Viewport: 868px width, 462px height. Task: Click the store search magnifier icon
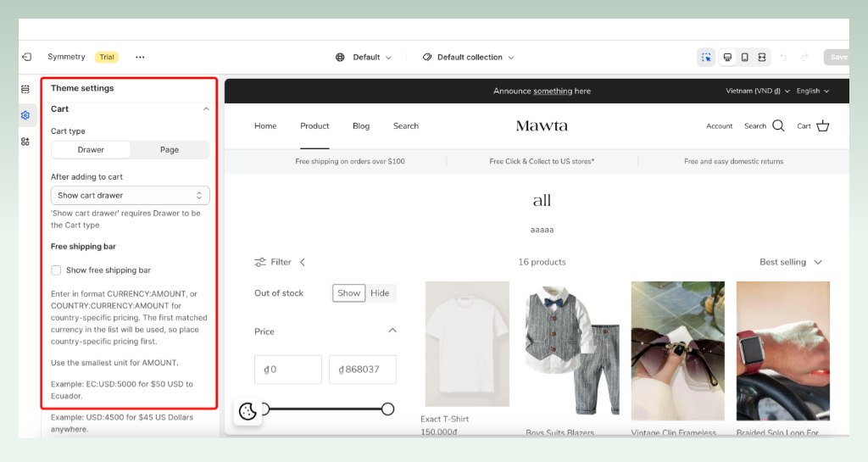pos(778,125)
